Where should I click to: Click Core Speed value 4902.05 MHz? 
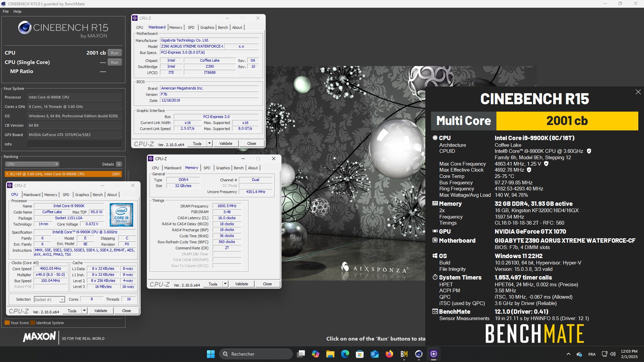(x=51, y=268)
